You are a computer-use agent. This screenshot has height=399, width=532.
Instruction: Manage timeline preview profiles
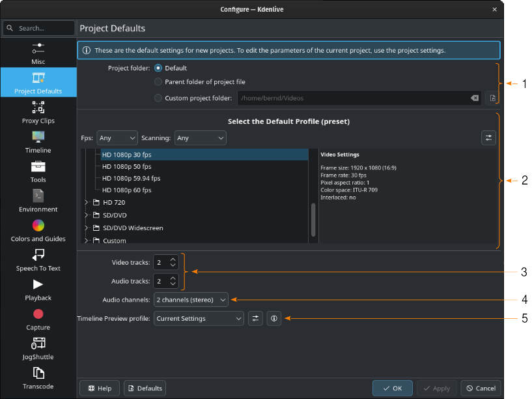click(255, 319)
